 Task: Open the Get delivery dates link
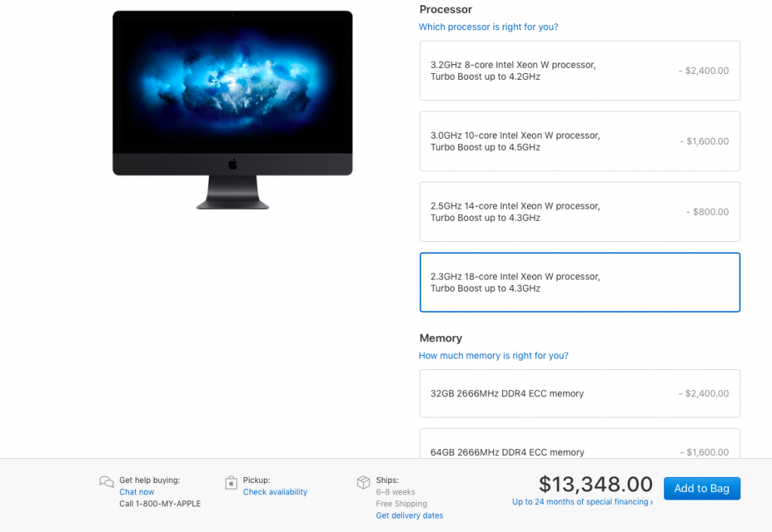(409, 515)
